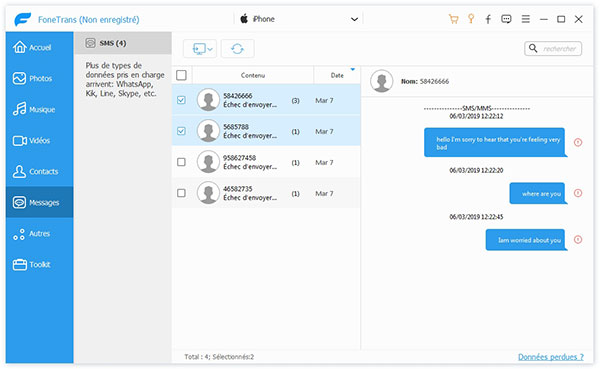Open the Vidéos section

39,140
